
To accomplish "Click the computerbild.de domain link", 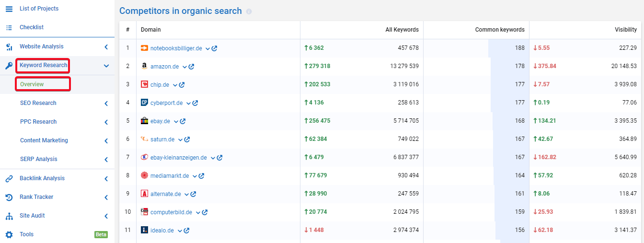I will (171, 212).
